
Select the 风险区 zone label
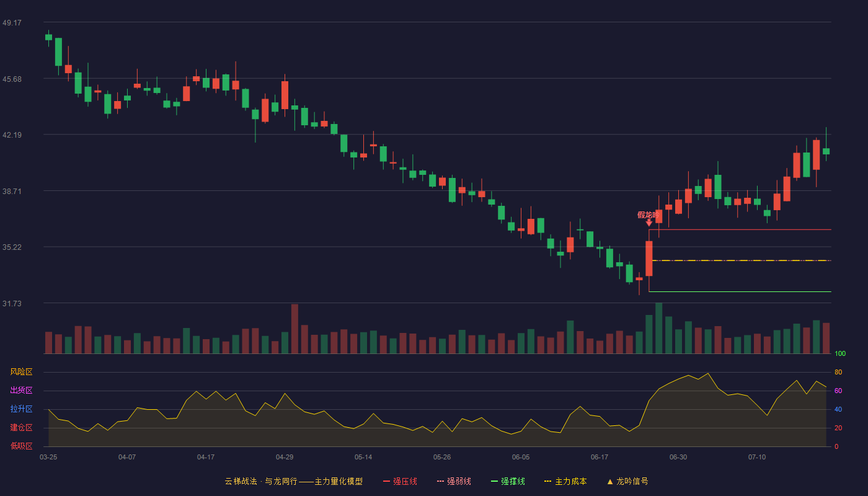[x=21, y=372]
